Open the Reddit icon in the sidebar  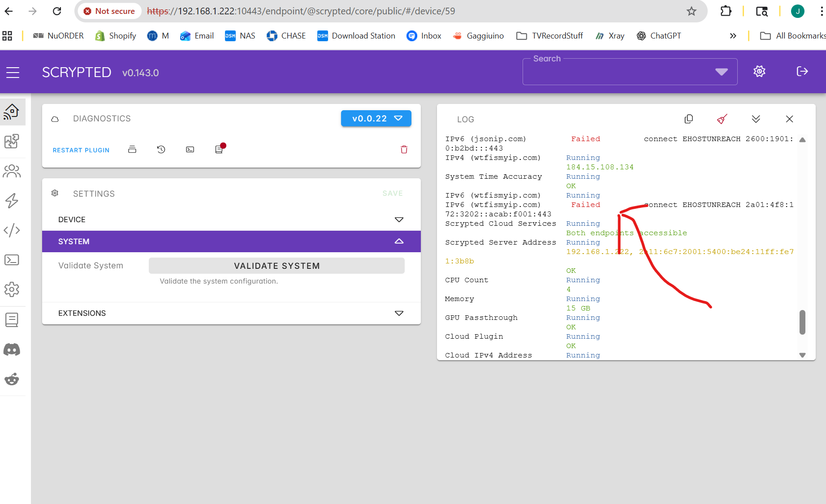(x=12, y=379)
